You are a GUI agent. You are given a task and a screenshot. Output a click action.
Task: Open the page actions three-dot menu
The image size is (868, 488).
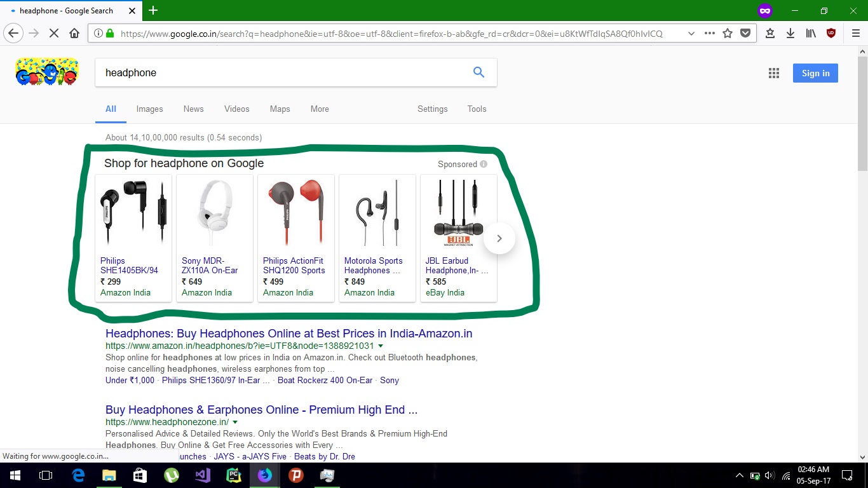pyautogui.click(x=710, y=33)
